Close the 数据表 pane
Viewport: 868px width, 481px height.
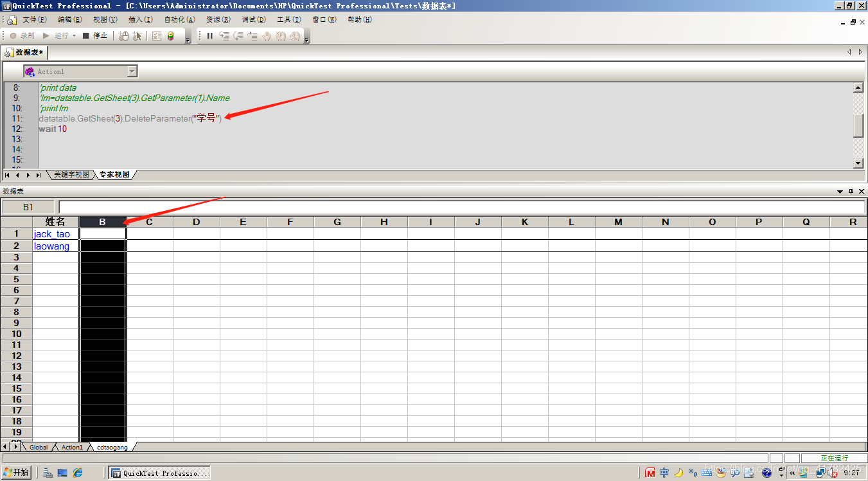point(862,192)
